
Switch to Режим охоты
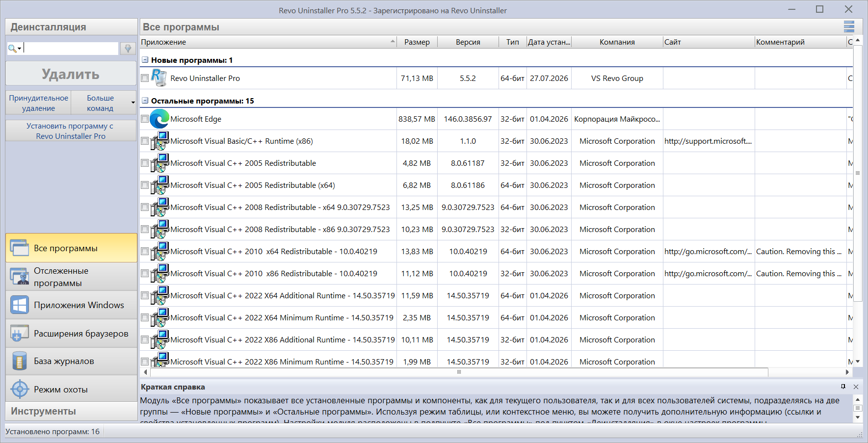[x=71, y=390]
